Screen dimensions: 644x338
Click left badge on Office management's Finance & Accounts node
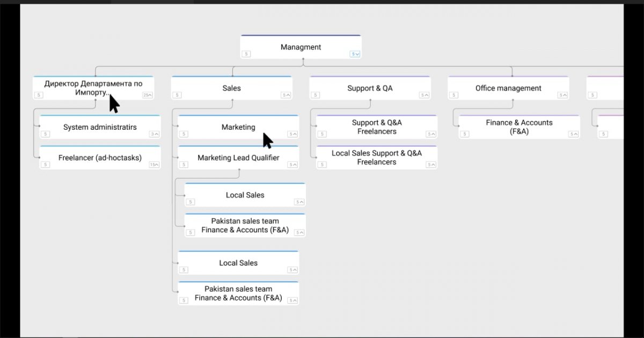[465, 134]
